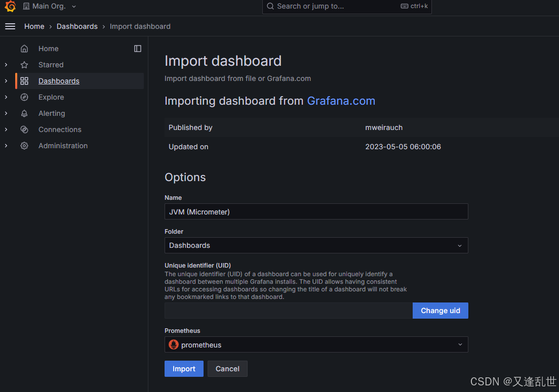Screen dimensions: 559x392
Task: Open Explore from the sidebar
Action: point(51,97)
